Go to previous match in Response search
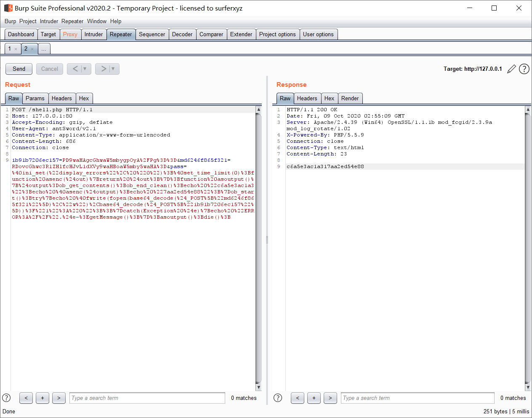Viewport: 532px width, 418px height. coord(298,398)
